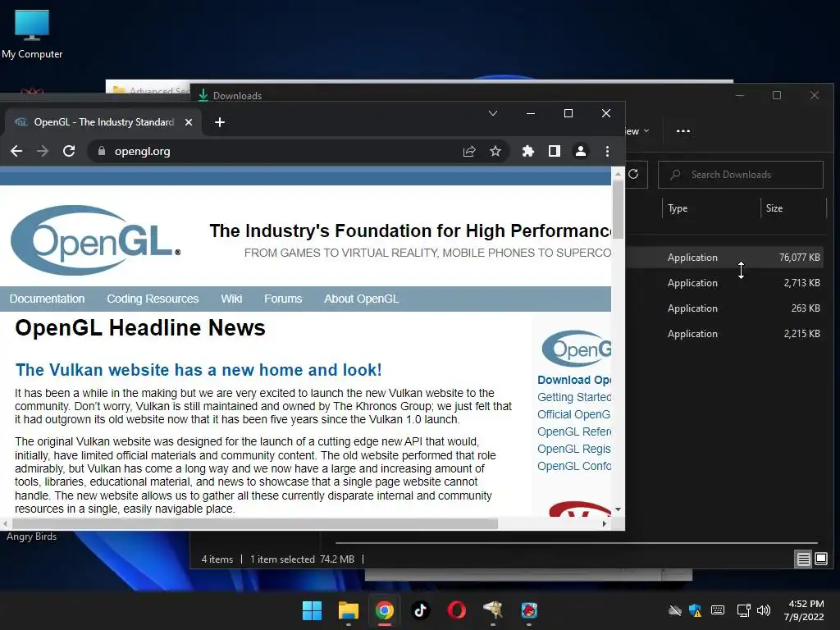Open the Angry Birds taskbar icon
The height and width of the screenshot is (630, 840).
[529, 610]
